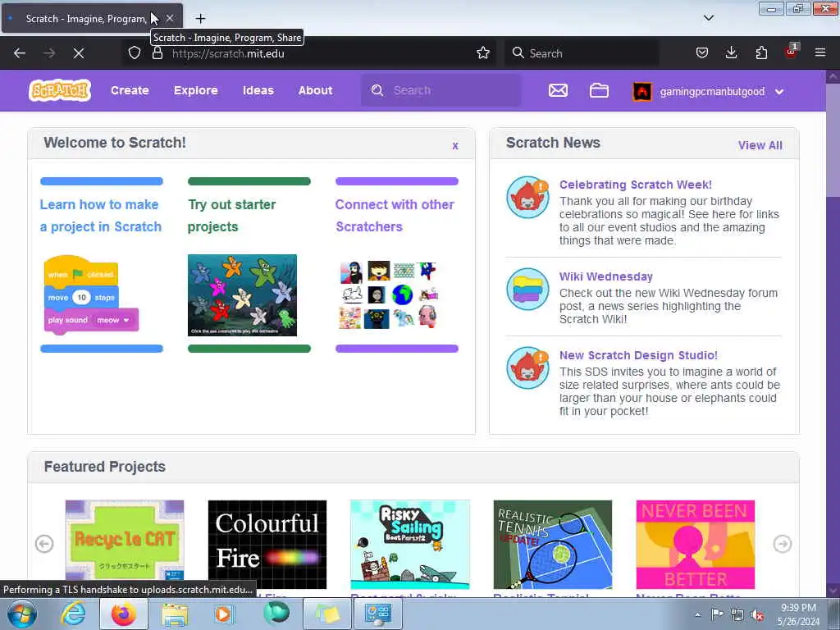This screenshot has width=840, height=630.
Task: Open Try out starter projects link
Action: pyautogui.click(x=231, y=216)
